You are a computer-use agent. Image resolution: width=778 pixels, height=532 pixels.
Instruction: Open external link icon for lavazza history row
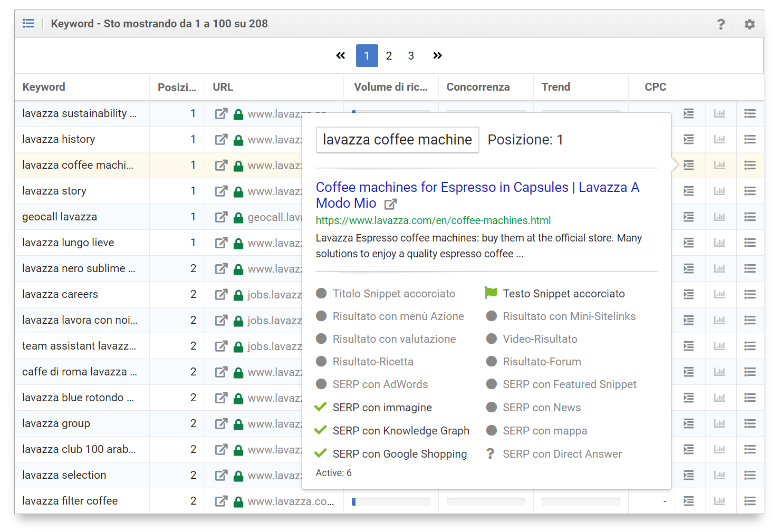[x=221, y=139]
